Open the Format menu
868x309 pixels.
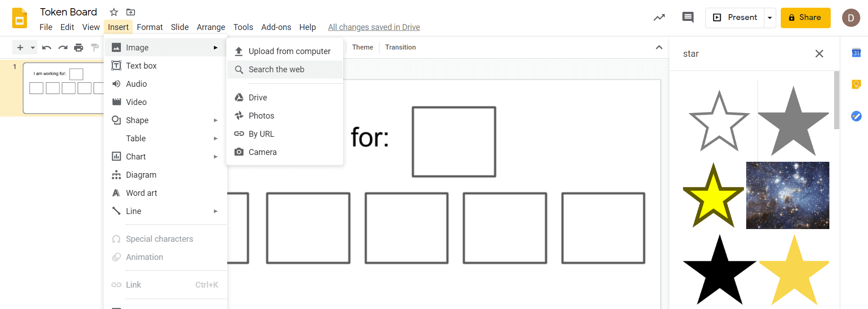[150, 27]
